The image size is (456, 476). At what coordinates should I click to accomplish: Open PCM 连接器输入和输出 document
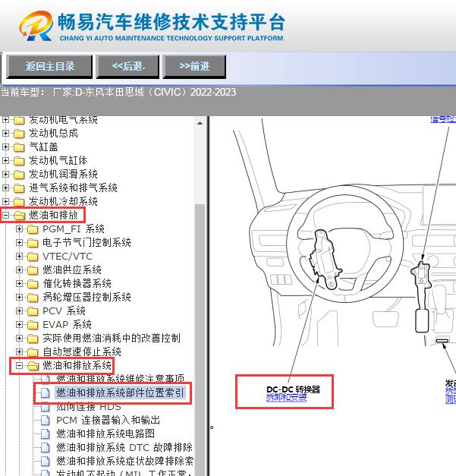click(108, 420)
